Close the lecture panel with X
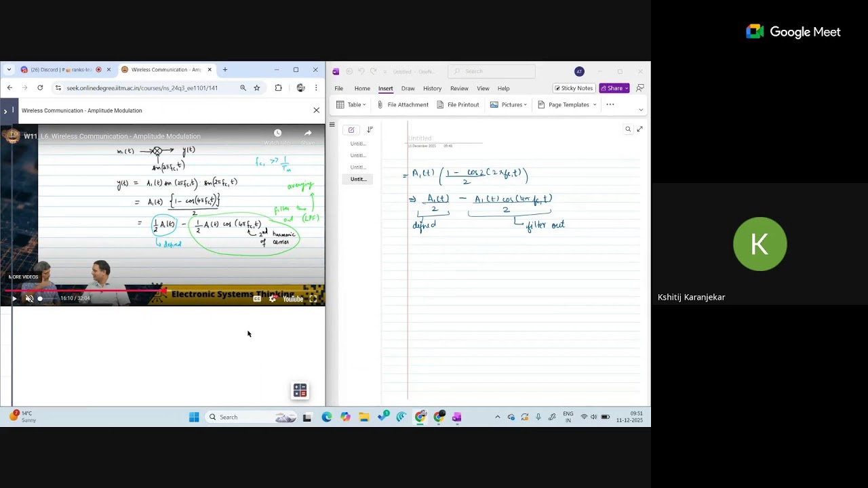Viewport: 868px width, 488px height. (316, 110)
